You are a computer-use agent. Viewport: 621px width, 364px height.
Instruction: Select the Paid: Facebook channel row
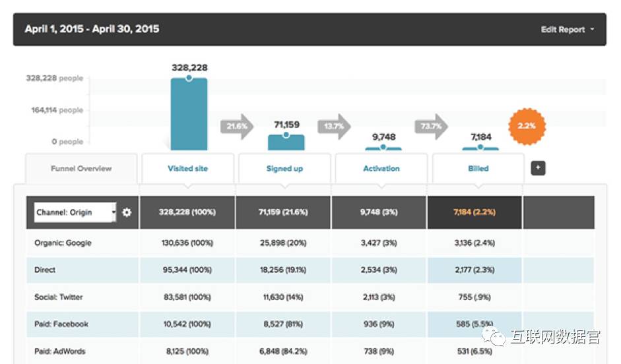(61, 324)
